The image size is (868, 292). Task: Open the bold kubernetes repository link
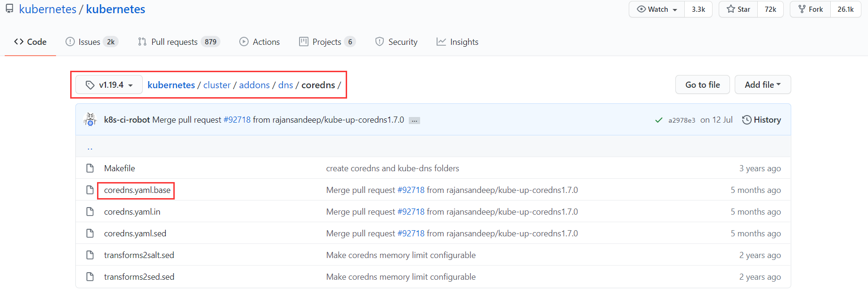[x=115, y=9]
